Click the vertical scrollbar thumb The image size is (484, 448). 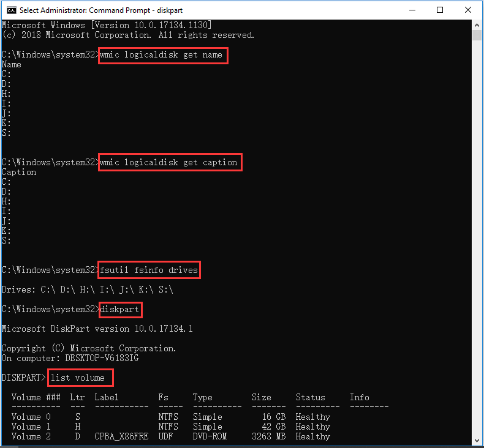[477, 34]
